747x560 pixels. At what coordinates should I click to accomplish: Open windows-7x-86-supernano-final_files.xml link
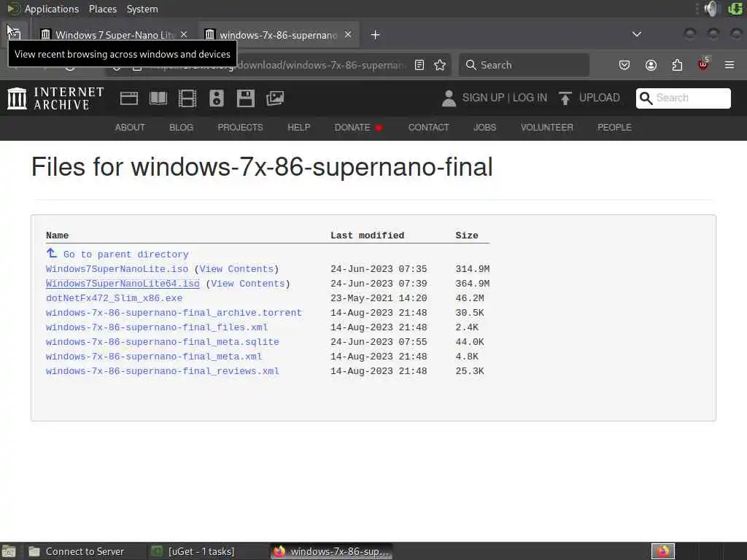click(157, 327)
